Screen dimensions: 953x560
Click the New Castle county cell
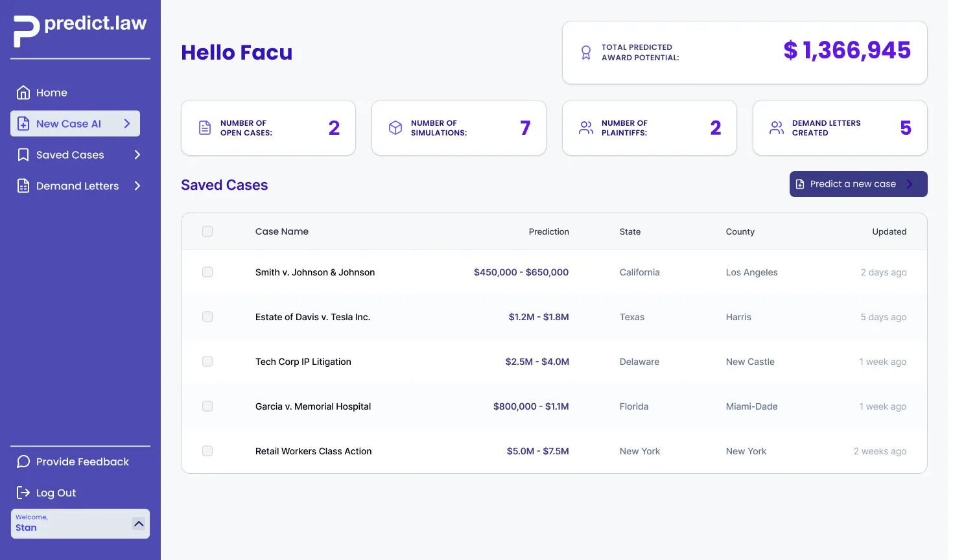tap(750, 362)
